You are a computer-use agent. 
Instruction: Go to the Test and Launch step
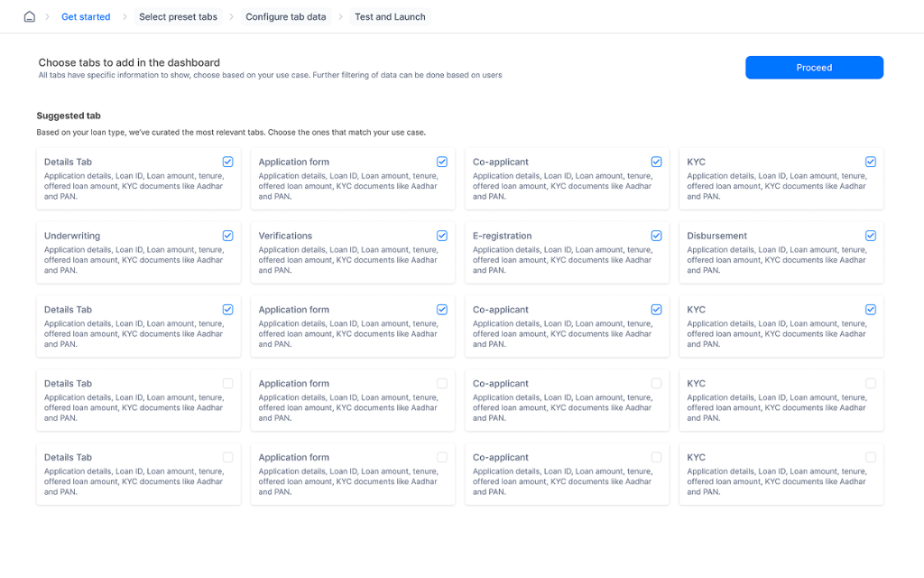pos(390,16)
